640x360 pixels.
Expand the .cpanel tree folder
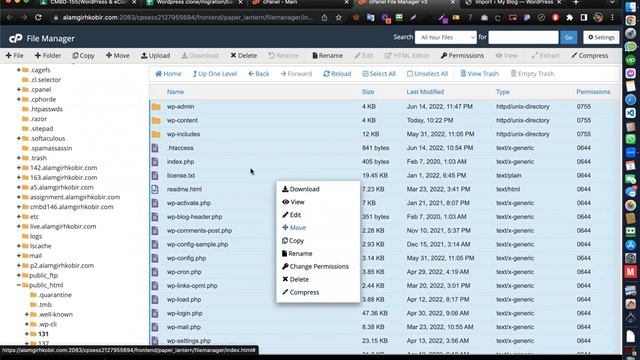pyautogui.click(x=18, y=89)
